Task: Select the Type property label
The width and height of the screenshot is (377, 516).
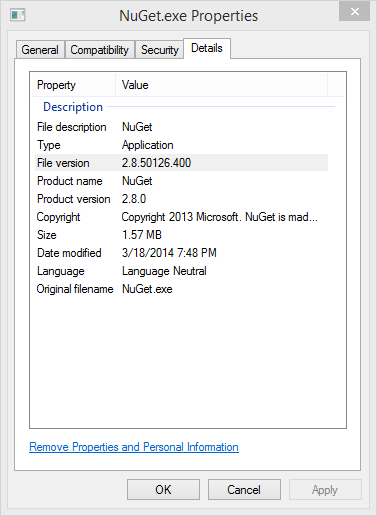Action: (x=49, y=145)
